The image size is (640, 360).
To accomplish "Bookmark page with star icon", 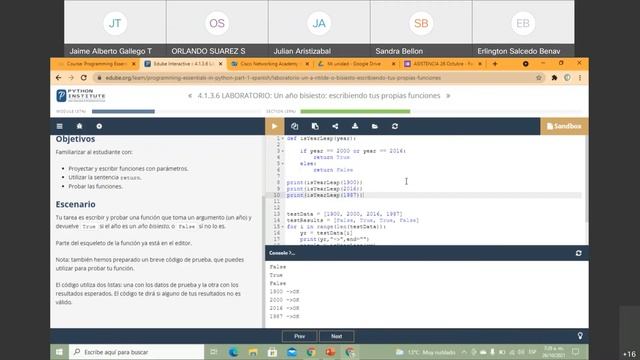I will 539,78.
